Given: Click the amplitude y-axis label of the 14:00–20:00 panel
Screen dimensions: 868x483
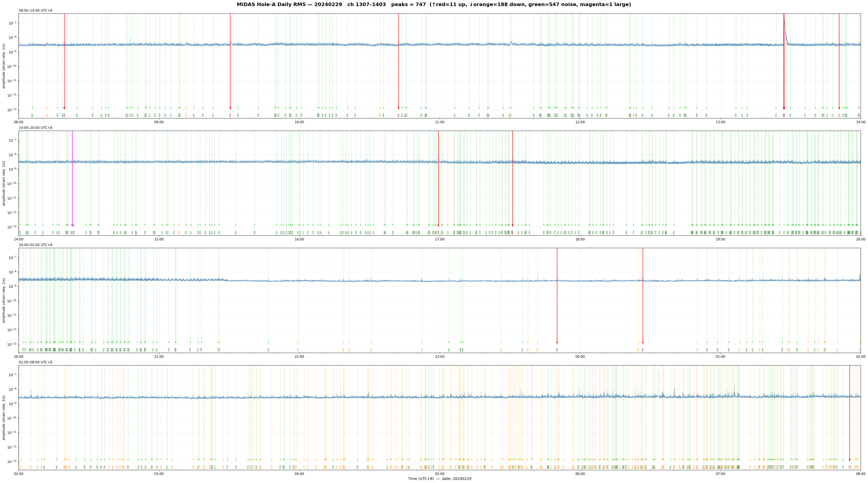Looking at the screenshot, I should click(x=4, y=183).
